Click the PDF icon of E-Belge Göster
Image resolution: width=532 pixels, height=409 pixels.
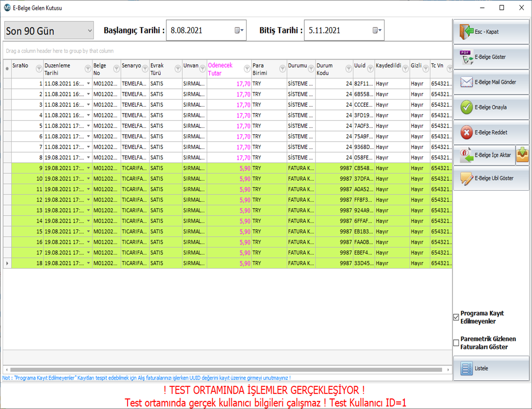pyautogui.click(x=466, y=57)
